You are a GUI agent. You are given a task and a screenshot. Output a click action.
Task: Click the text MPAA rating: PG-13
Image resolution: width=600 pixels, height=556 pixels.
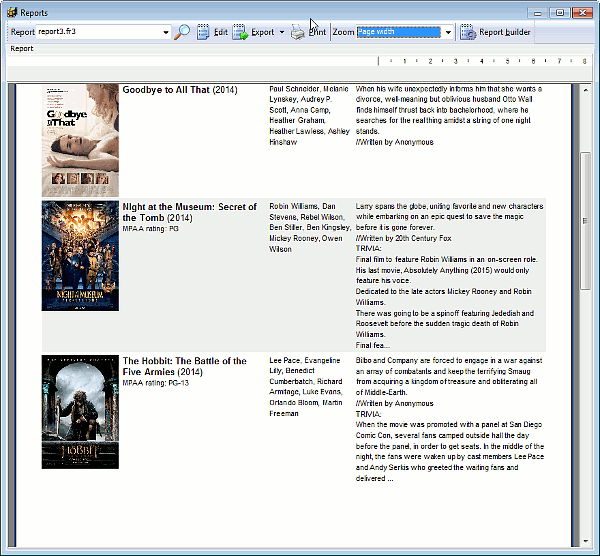click(156, 383)
